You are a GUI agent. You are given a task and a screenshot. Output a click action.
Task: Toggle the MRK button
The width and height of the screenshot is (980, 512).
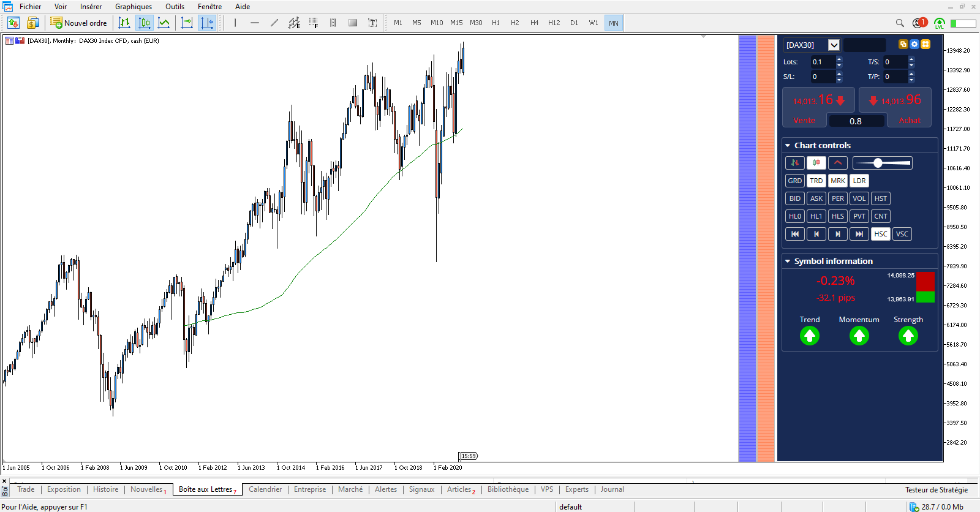[x=837, y=181]
